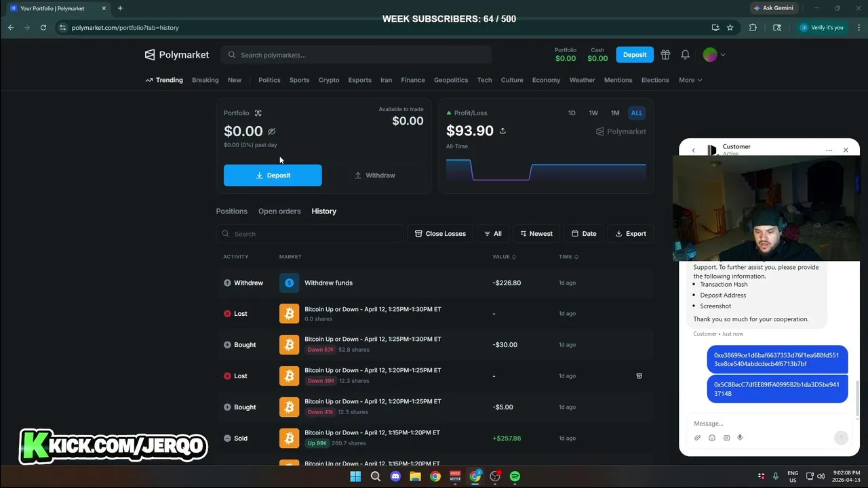Select the 1M profit/loss range
Viewport: 868px width, 488px height.
tap(615, 113)
